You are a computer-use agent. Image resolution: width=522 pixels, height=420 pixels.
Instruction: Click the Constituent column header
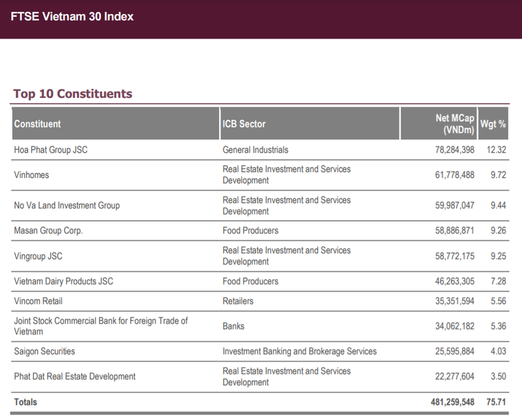(37, 124)
